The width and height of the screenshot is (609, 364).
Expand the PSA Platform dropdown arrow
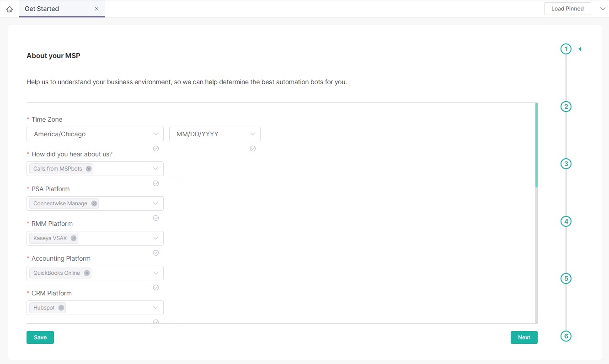pos(155,203)
